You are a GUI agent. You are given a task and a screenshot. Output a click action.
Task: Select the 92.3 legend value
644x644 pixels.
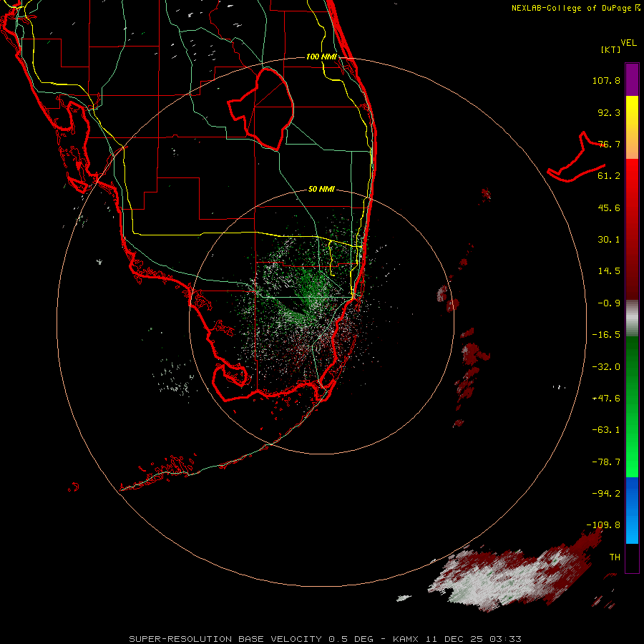(x=609, y=112)
